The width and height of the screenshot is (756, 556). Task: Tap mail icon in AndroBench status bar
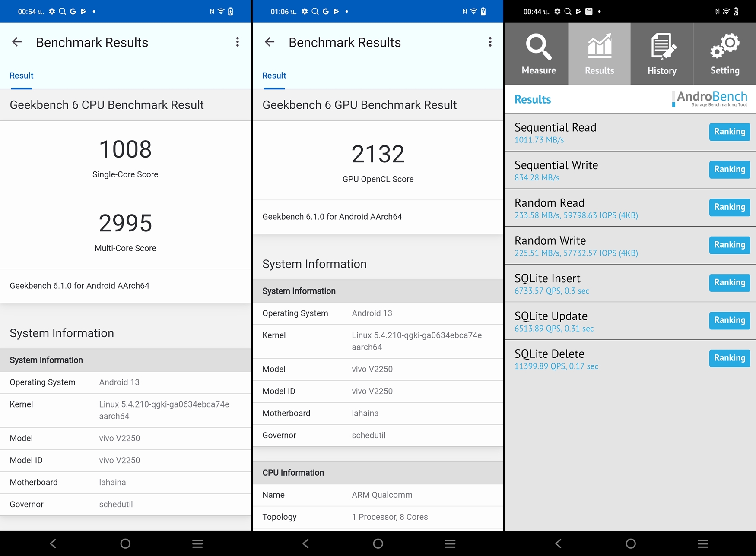tap(589, 12)
